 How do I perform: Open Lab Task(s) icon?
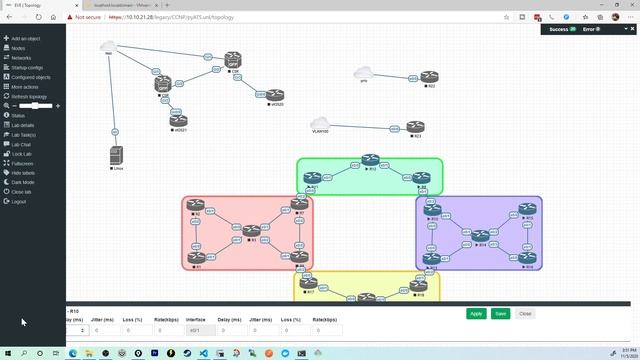pos(7,135)
